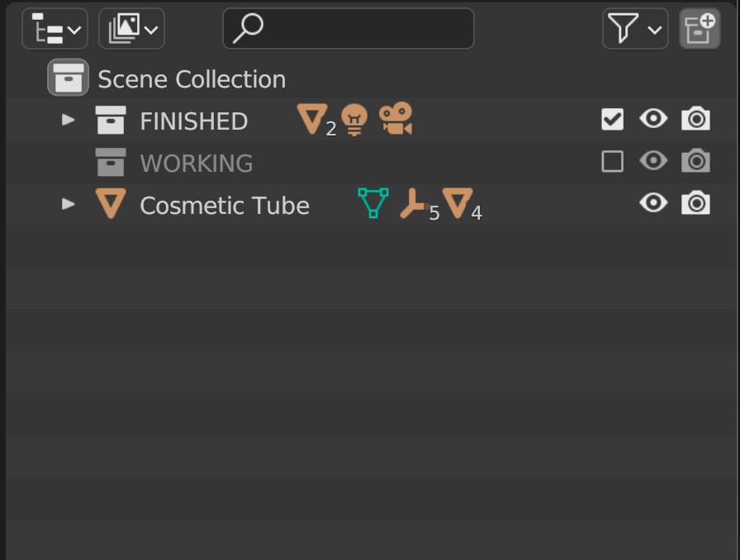Click the FINISHED collection box icon
The image size is (740, 560).
[111, 120]
